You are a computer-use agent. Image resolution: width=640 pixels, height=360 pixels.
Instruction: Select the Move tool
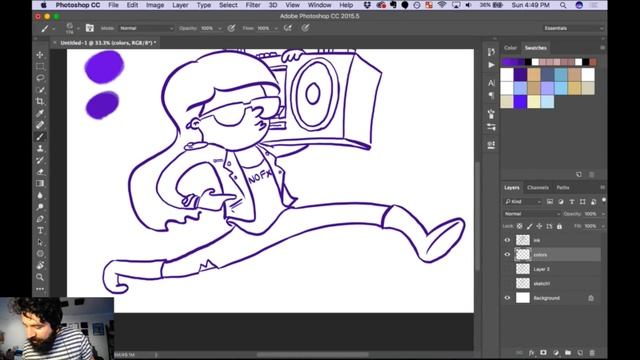(x=40, y=55)
